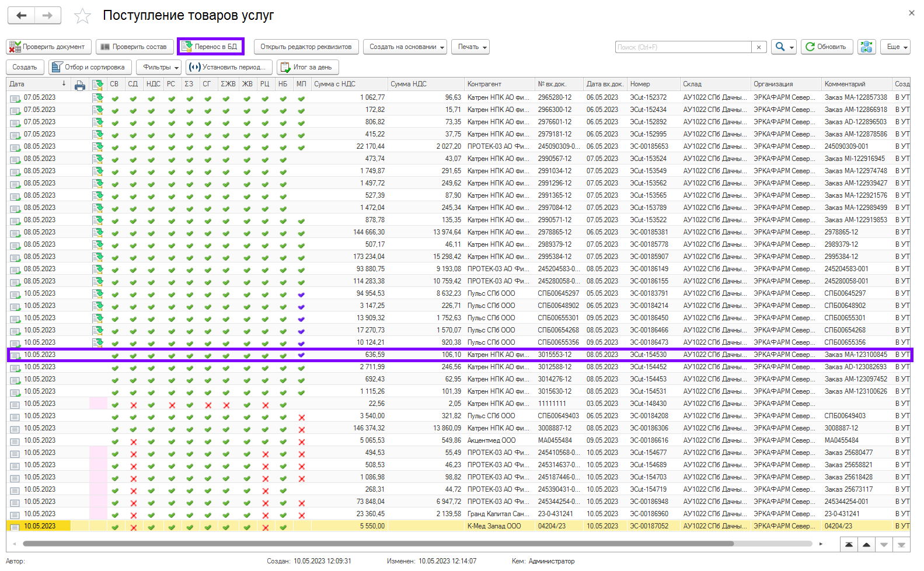Expand the Фильтры dropdown

point(158,67)
